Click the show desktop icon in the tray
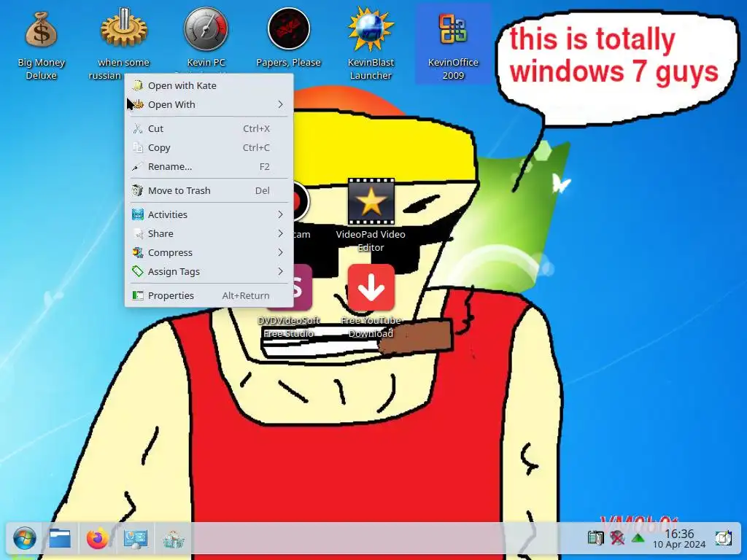 tap(723, 538)
